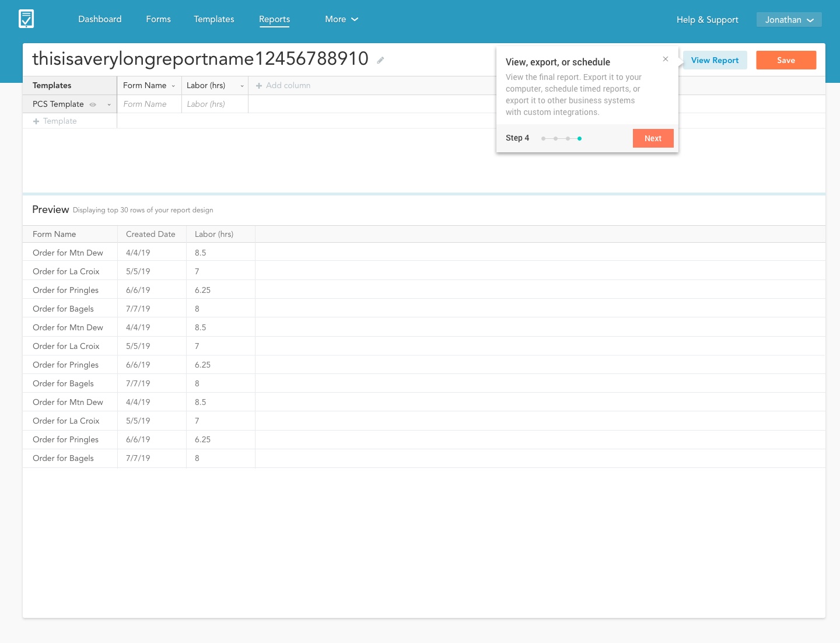Switch to the Forms tab

click(x=158, y=19)
